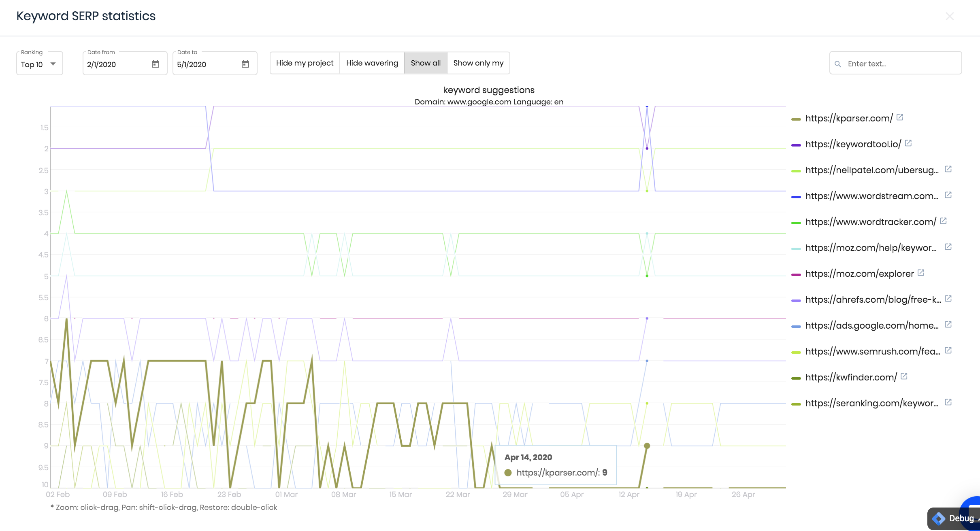
Task: Open kparser.com external link icon
Action: [x=900, y=117]
